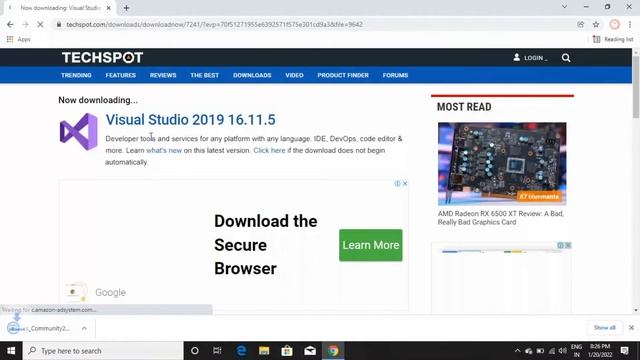Close the downloads bar
The width and height of the screenshot is (640, 360).
(631, 328)
